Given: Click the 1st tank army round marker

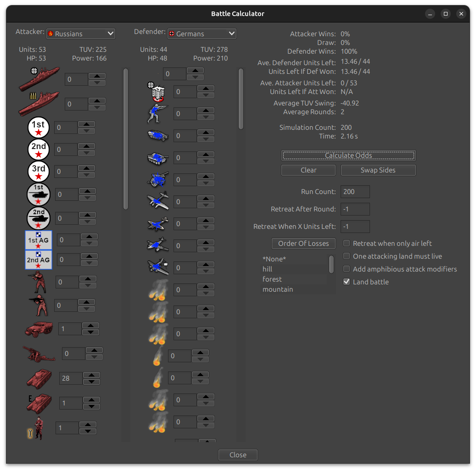Looking at the screenshot, I should click(39, 194).
